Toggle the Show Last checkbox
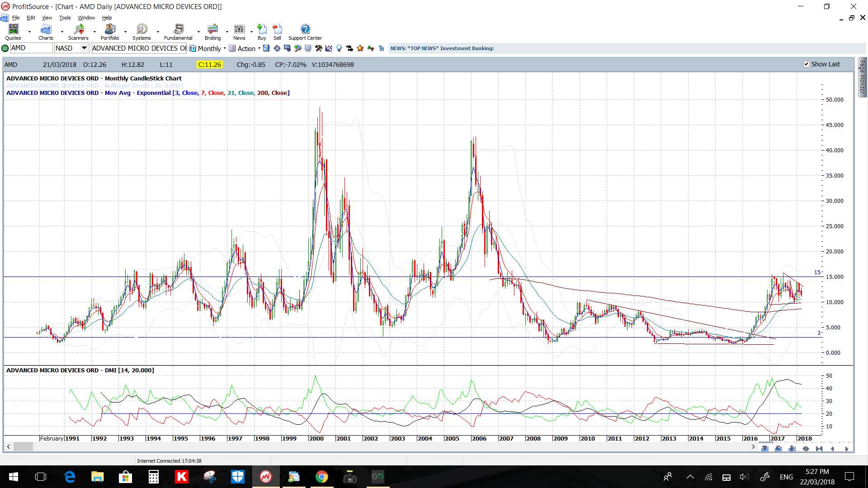Viewport: 868px width, 488px height. (x=806, y=64)
